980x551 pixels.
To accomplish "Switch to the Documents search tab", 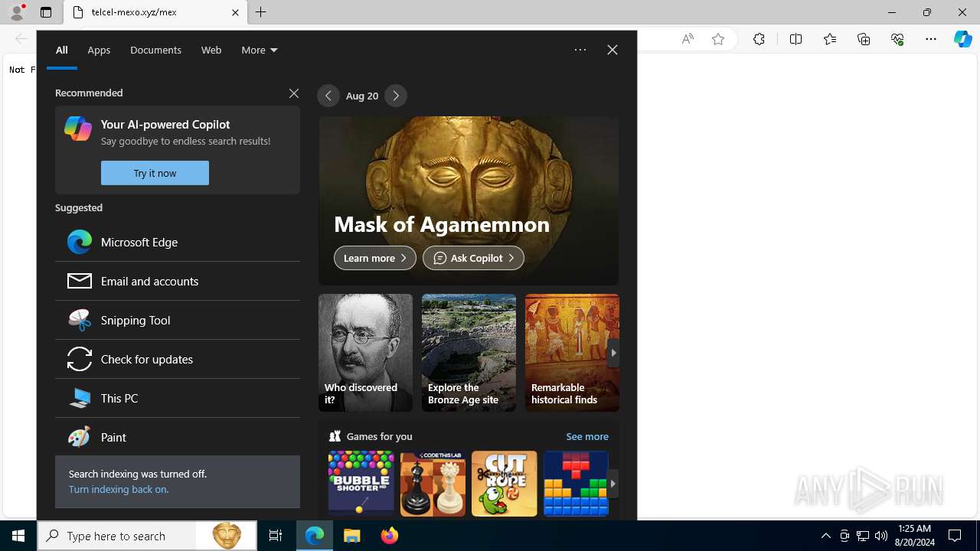I will click(155, 50).
